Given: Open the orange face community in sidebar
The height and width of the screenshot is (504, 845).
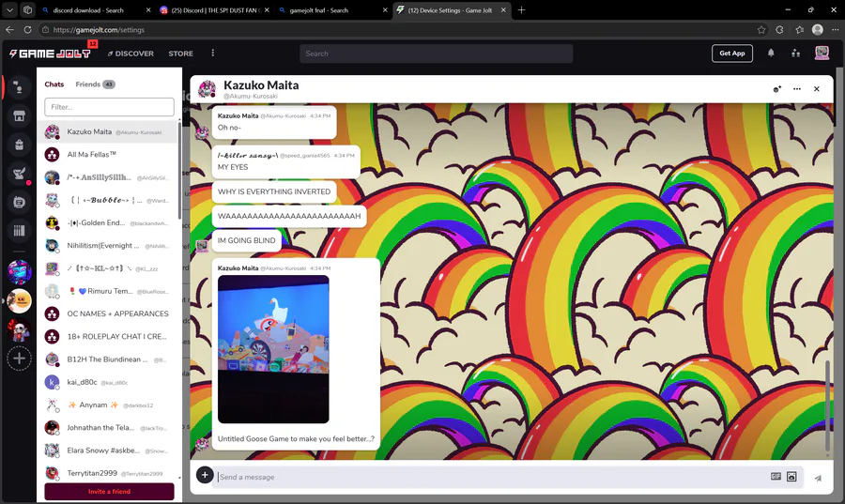Looking at the screenshot, I should point(20,301).
